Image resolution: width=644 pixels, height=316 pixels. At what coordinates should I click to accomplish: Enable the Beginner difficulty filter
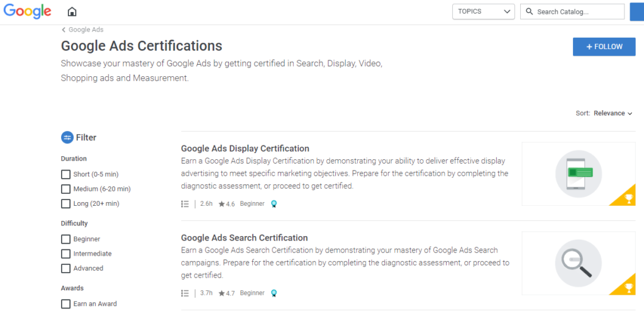coord(65,239)
